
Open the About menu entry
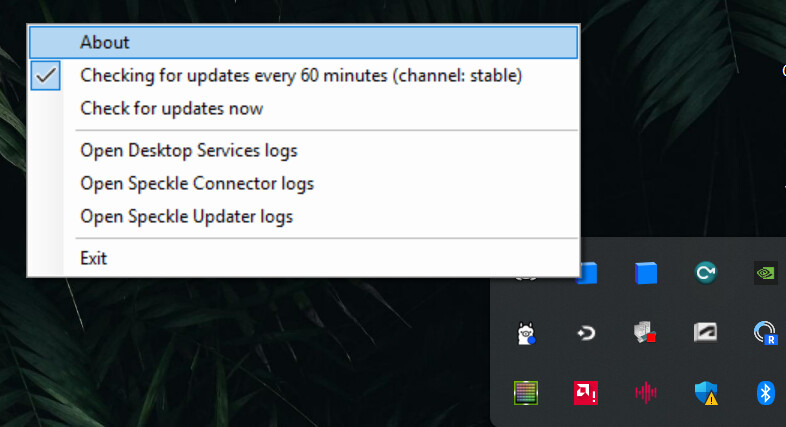coord(303,43)
